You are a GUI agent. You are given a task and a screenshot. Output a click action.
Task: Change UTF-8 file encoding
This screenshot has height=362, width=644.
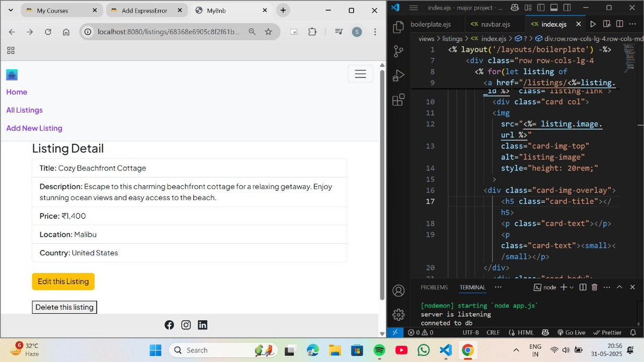(471, 333)
